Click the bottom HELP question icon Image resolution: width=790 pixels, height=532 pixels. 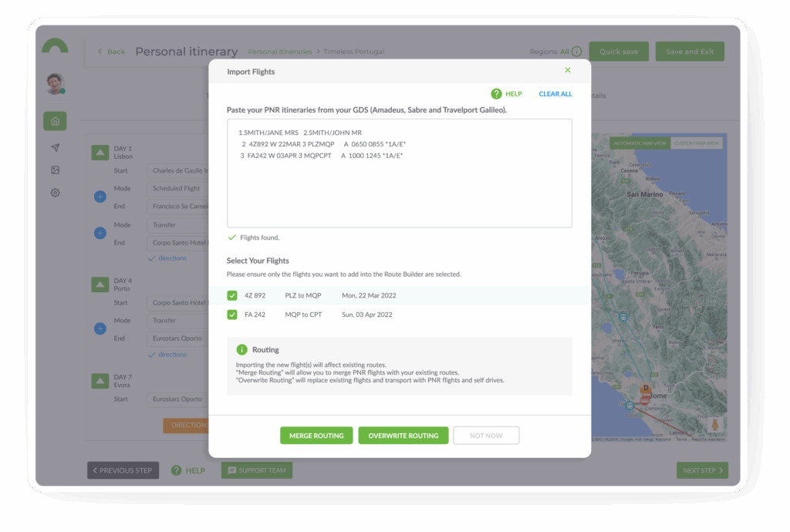[177, 470]
